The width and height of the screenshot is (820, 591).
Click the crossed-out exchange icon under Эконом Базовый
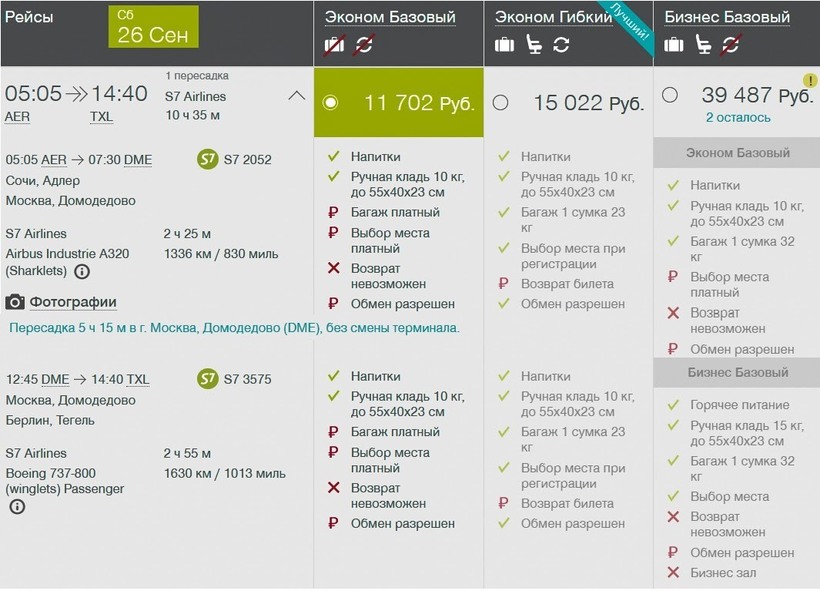pos(364,44)
